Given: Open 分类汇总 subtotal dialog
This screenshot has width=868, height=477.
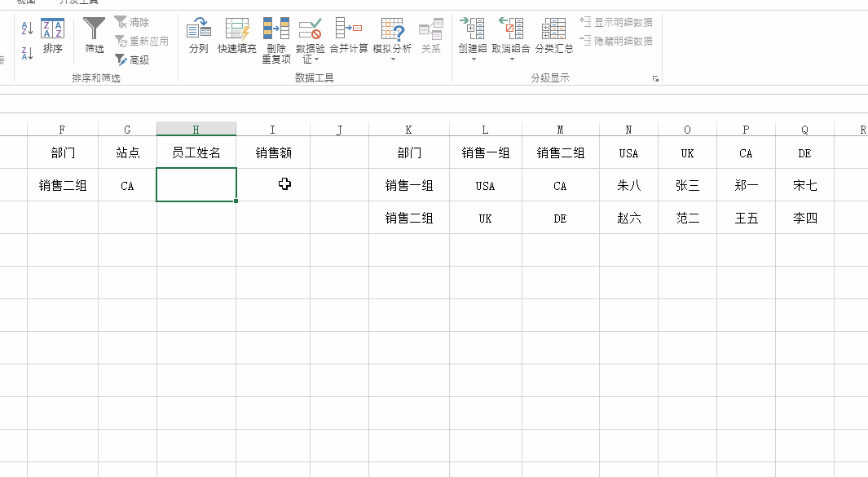Looking at the screenshot, I should [x=553, y=36].
